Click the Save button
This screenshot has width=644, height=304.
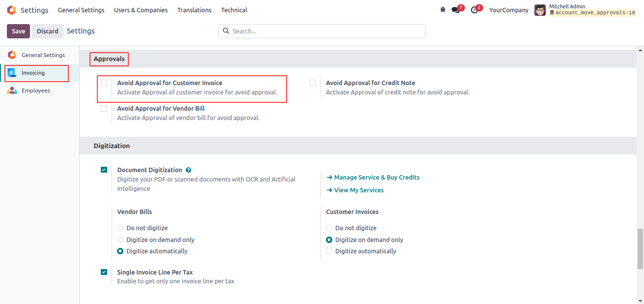pos(18,31)
